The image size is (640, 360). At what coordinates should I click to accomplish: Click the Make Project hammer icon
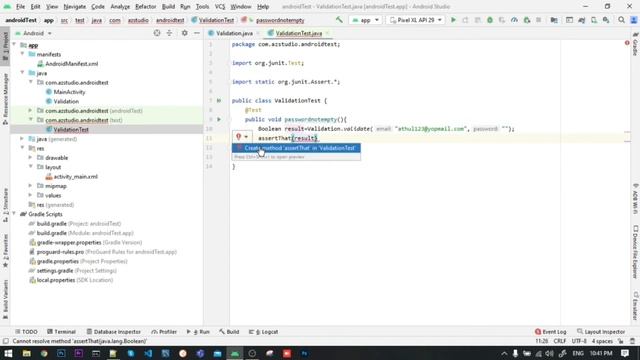(x=339, y=20)
